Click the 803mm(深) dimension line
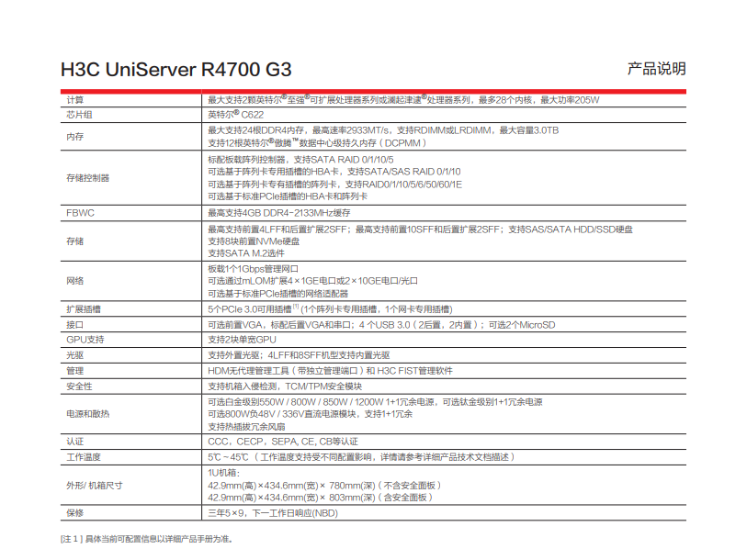 [x=320, y=498]
